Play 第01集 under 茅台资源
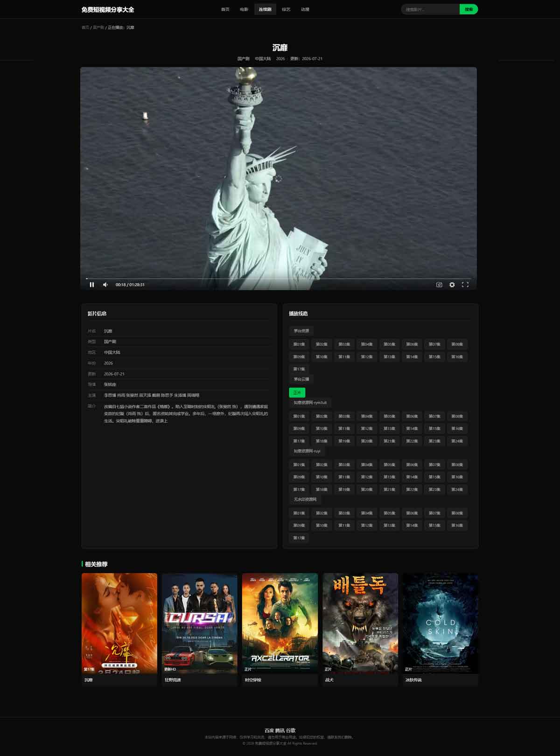This screenshot has width=560, height=756. 299,344
